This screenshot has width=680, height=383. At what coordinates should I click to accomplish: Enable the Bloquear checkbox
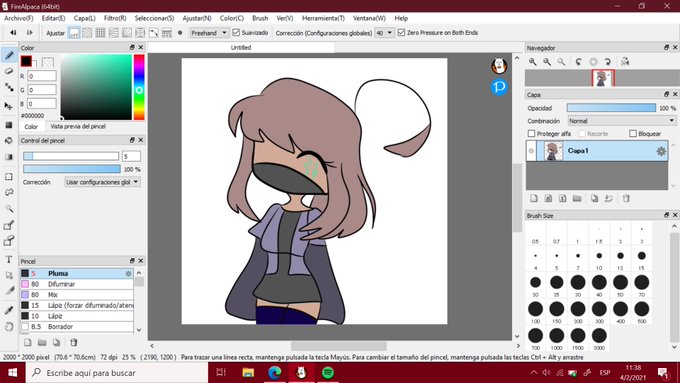coord(633,134)
